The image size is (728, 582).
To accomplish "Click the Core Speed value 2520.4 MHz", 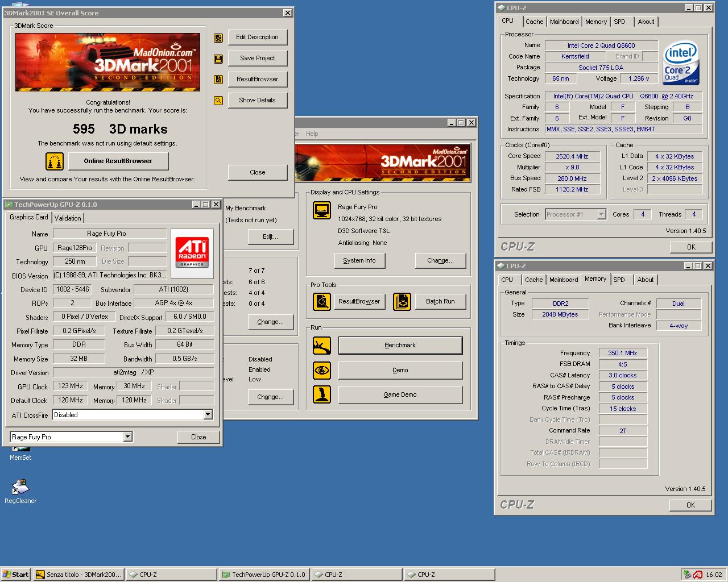I will pos(572,156).
